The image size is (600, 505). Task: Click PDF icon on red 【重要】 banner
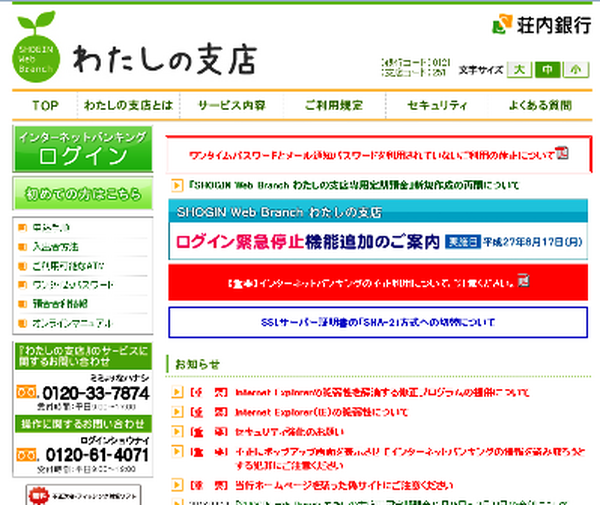click(523, 280)
